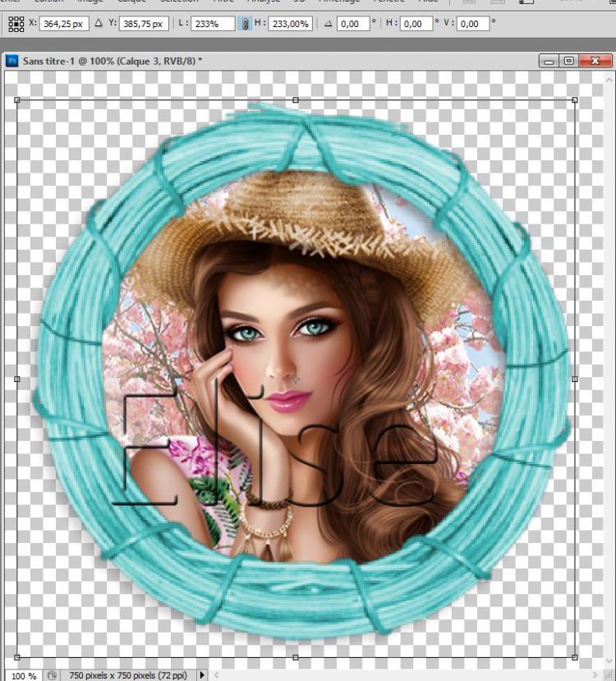The image size is (616, 681).
Task: Click the horizontal skew H field
Action: click(x=416, y=24)
